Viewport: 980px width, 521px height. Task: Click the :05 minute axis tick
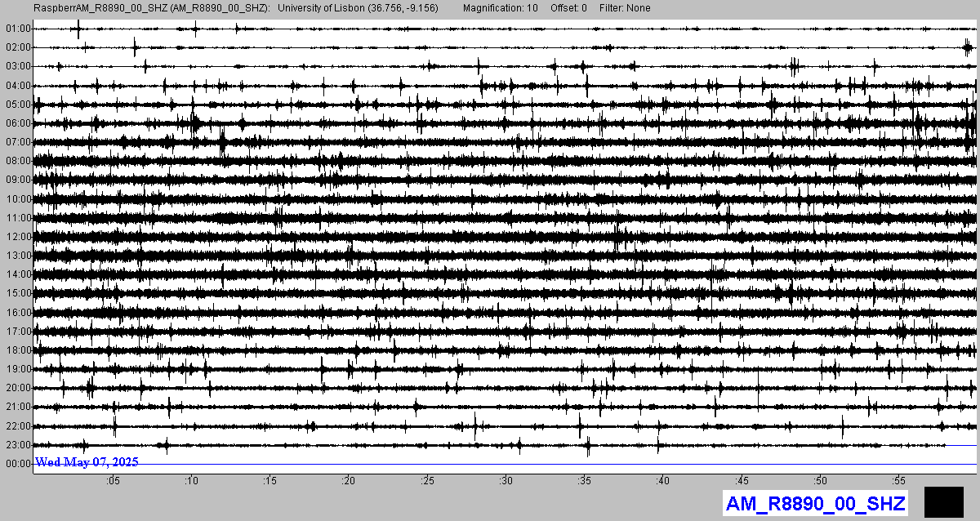click(113, 481)
